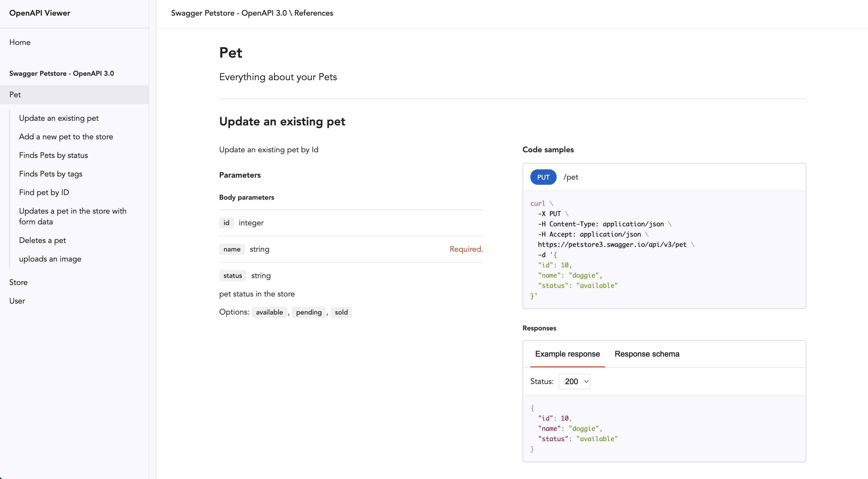This screenshot has width=868, height=479.
Task: Open the User section
Action: (17, 301)
